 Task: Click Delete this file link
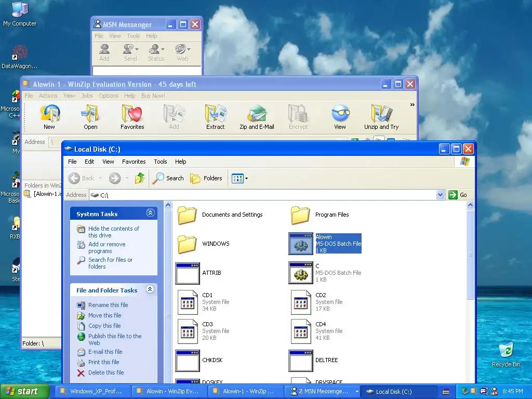click(106, 373)
